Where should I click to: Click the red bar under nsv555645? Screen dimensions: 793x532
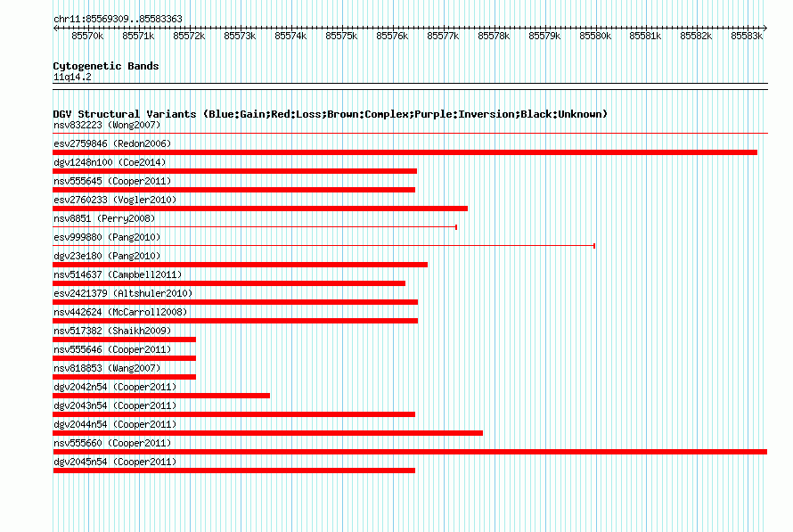click(x=234, y=190)
